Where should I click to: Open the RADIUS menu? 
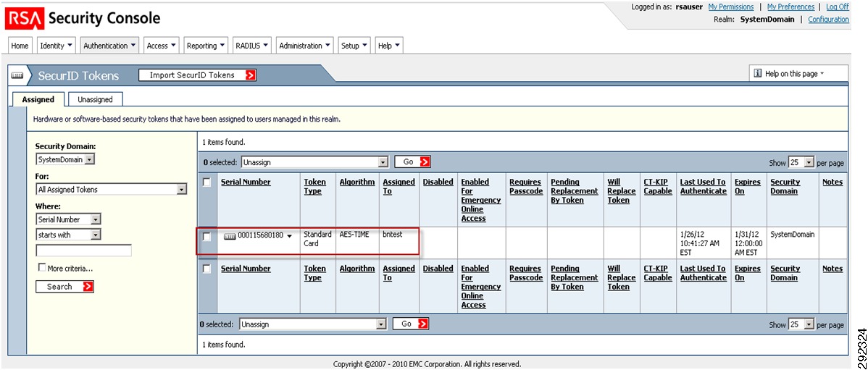(x=252, y=46)
